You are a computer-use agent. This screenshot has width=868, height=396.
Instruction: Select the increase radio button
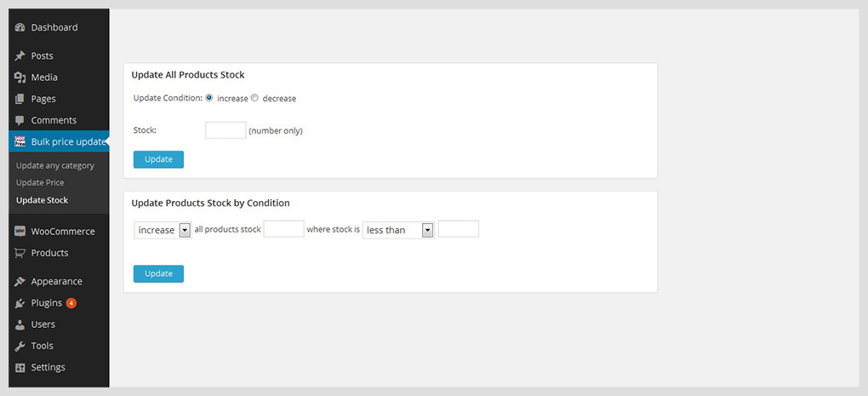tap(209, 98)
